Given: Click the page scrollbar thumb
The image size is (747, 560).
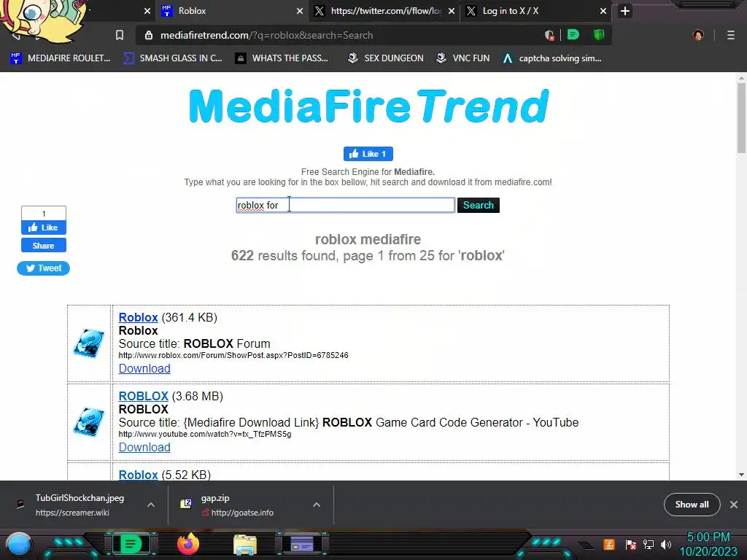Looking at the screenshot, I should click(741, 118).
